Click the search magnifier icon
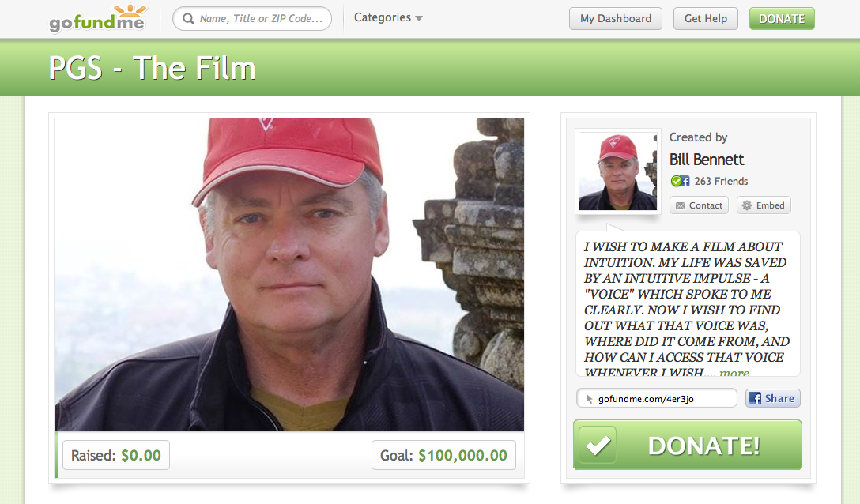Viewport: 860px width, 504px height. (x=188, y=19)
